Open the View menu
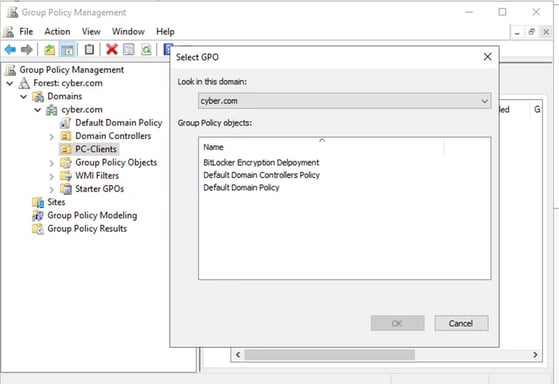The width and height of the screenshot is (559, 384). (91, 32)
